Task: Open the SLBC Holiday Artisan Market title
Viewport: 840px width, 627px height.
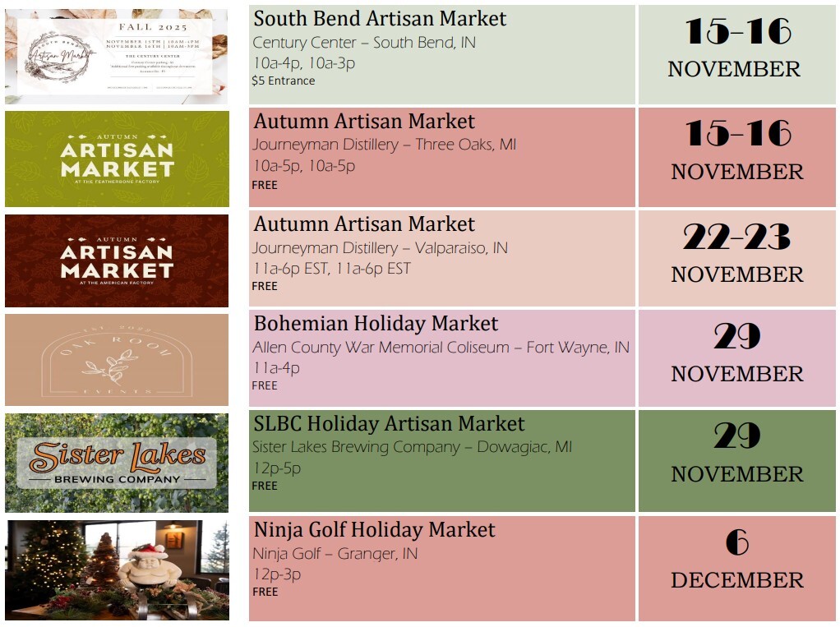Action: point(389,424)
